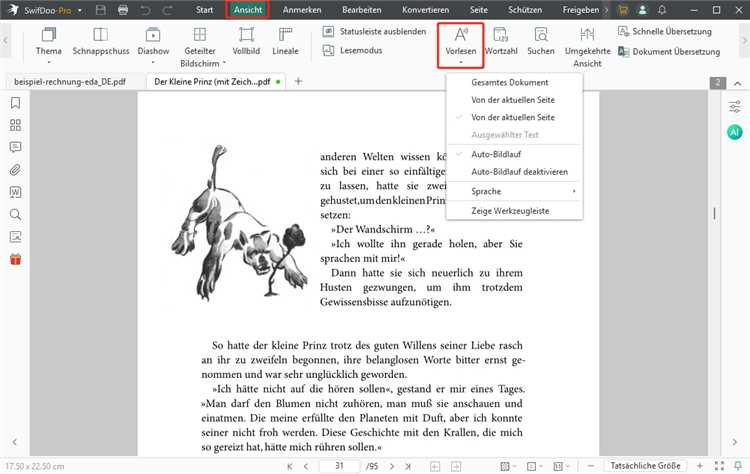Toggle Umgekehrte Ansicht
This screenshot has height=474, width=750.
tap(587, 47)
